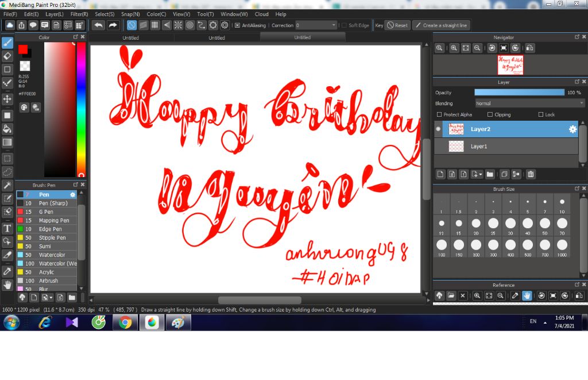
Task: Open the Snap menu
Action: tap(130, 14)
